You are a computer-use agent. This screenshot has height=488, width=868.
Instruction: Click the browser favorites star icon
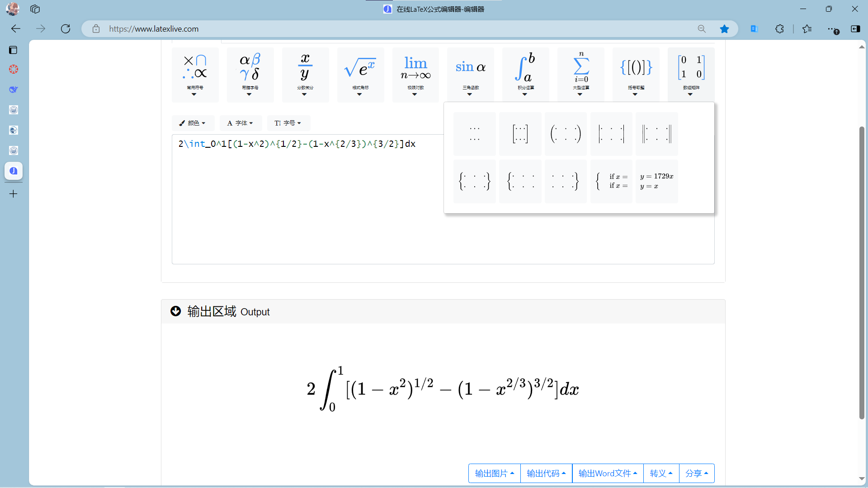coord(724,29)
